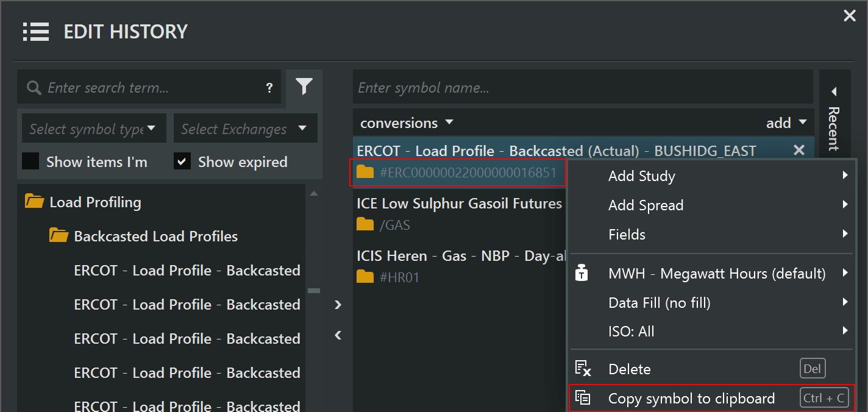The image size is (868, 412).
Task: Uncheck the Show expired checkbox
Action: tap(182, 162)
